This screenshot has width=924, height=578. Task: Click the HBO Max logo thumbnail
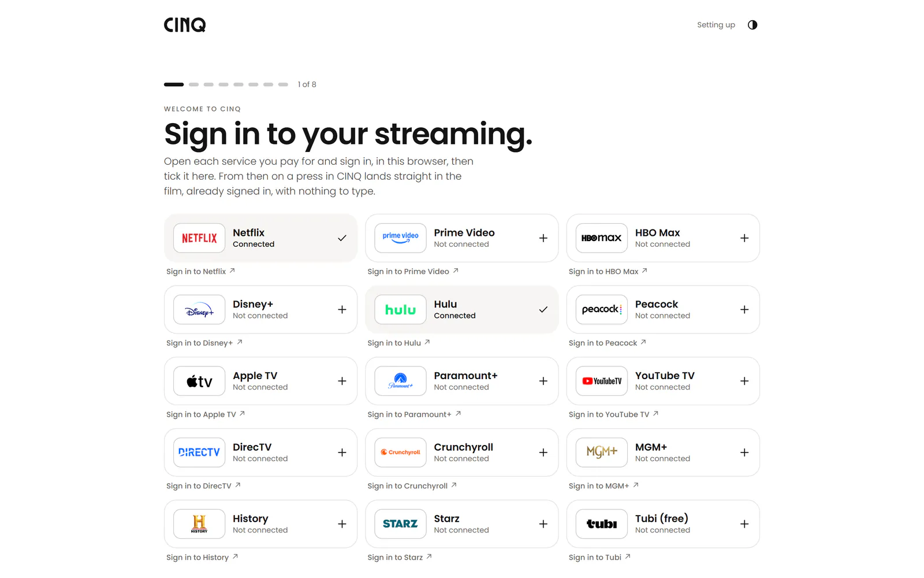(x=602, y=238)
